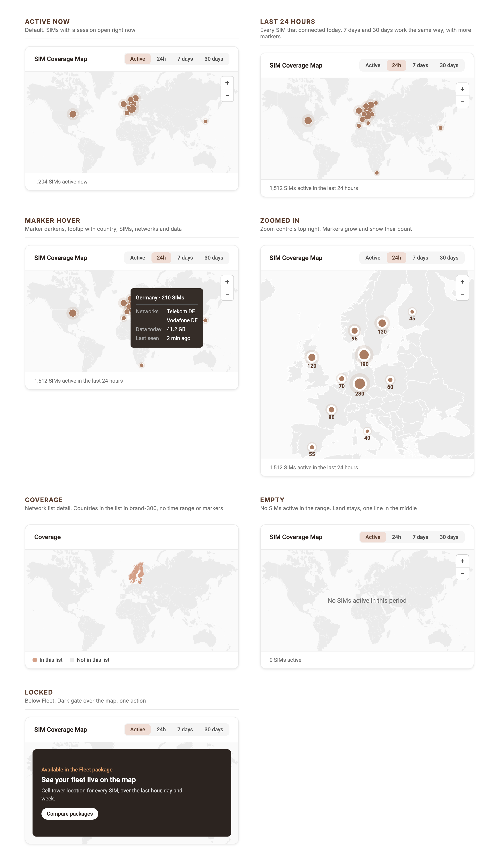Choose 7 days in the Last 24 Hours card

(x=420, y=65)
